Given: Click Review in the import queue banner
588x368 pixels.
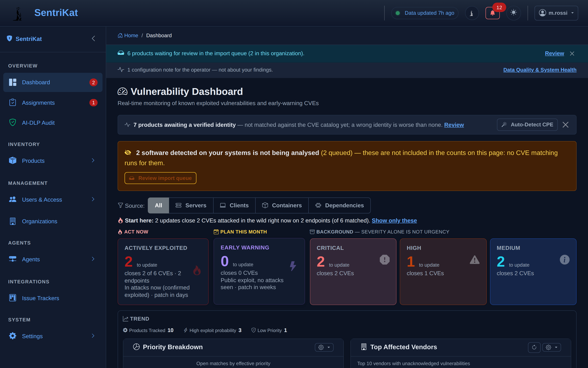Looking at the screenshot, I should 554,53.
